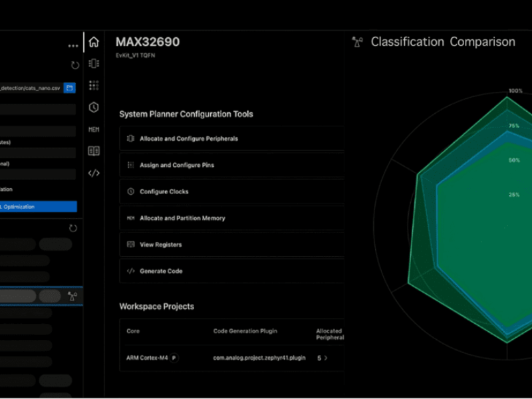532x399 pixels.
Task: Click the MEM icon in the sidebar
Action: tap(93, 129)
